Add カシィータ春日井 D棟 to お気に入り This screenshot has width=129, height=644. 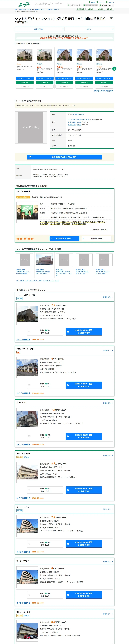point(45,332)
